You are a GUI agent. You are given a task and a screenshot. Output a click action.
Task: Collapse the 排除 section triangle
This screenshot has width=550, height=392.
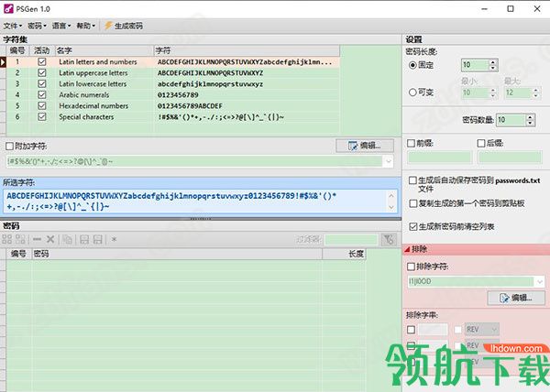pos(407,249)
